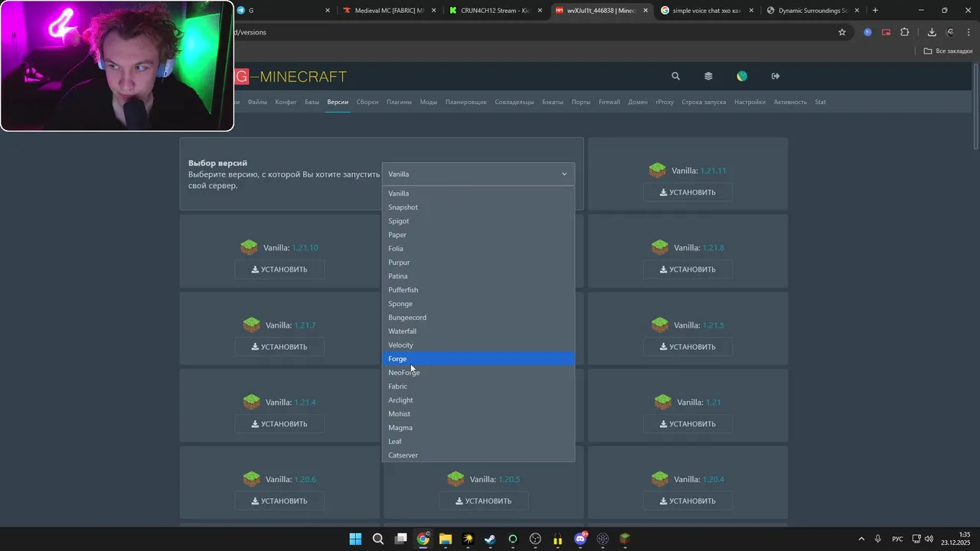Viewport: 980px width, 551px height.
Task: Install Vanilla 1.21.10 with Установить button
Action: [x=279, y=269]
